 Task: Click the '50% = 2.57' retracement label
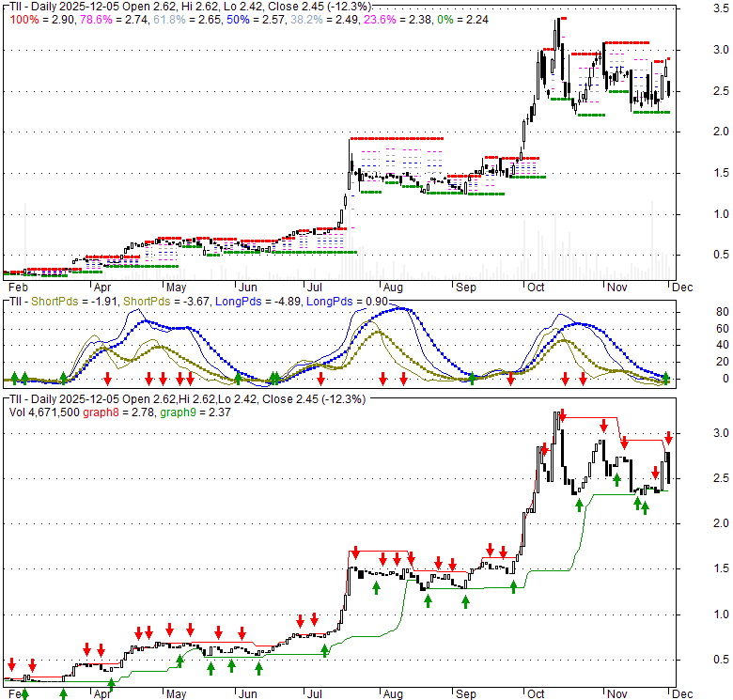pyautogui.click(x=256, y=20)
